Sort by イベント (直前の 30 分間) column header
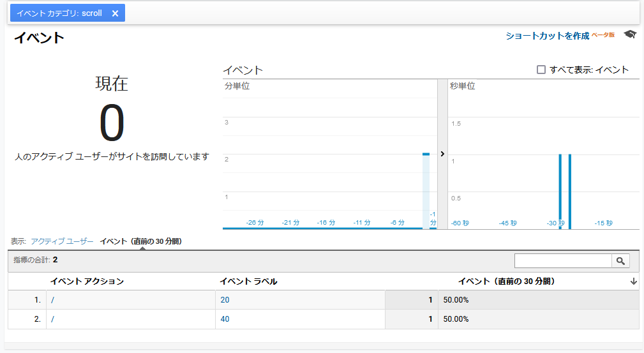Screen dimensions: 644x353 (507, 282)
